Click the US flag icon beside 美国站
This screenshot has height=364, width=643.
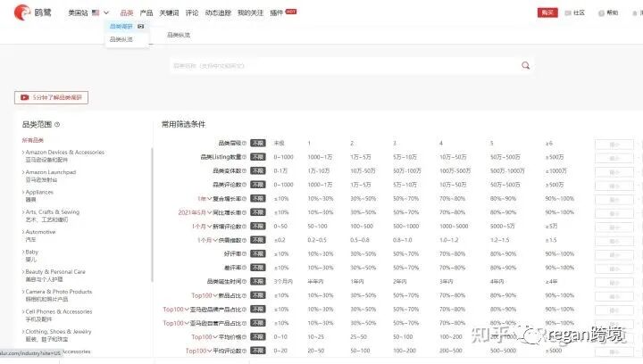[x=96, y=12]
